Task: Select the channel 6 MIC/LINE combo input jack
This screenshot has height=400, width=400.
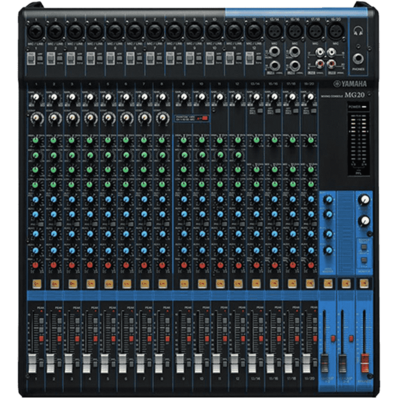Action: [135, 31]
